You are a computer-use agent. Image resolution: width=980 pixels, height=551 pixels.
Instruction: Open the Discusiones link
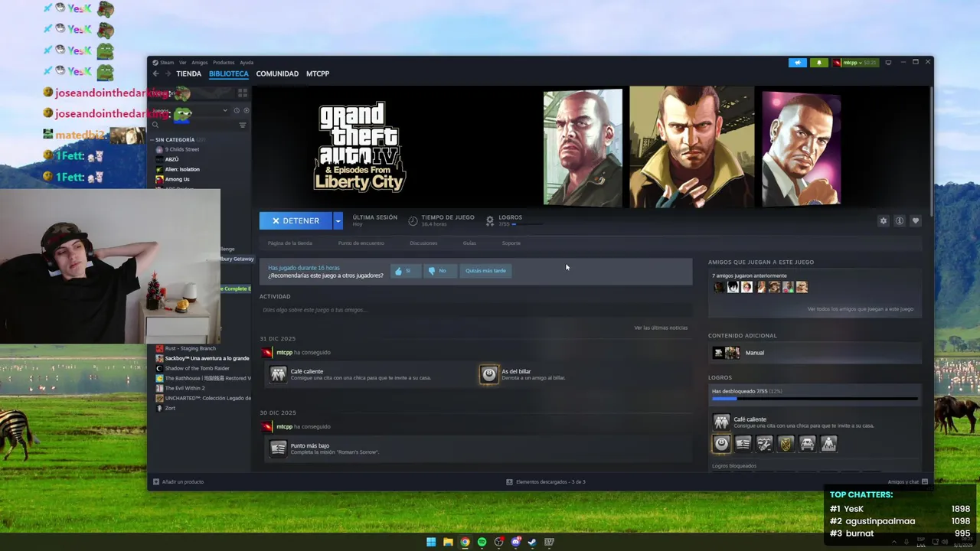point(423,243)
